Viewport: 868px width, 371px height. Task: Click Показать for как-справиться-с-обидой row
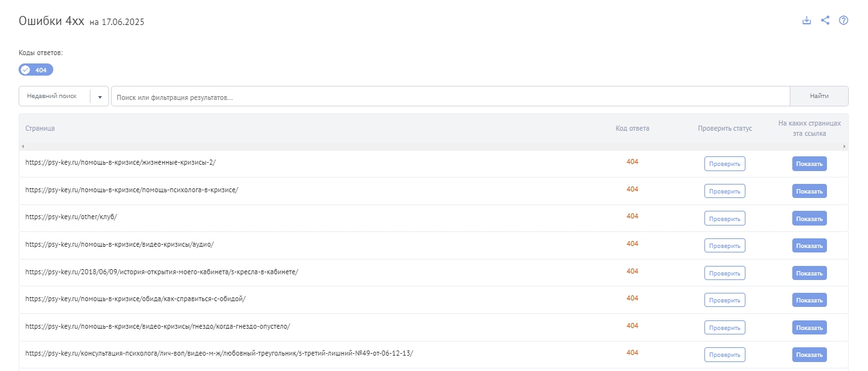pyautogui.click(x=810, y=300)
